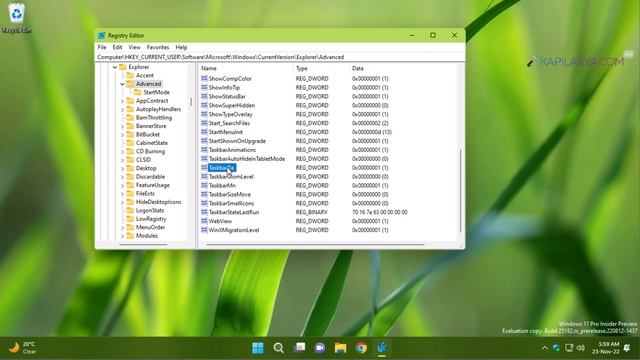Viewport: 640px width, 360px height.
Task: Open the network tray icon
Action: 569,348
